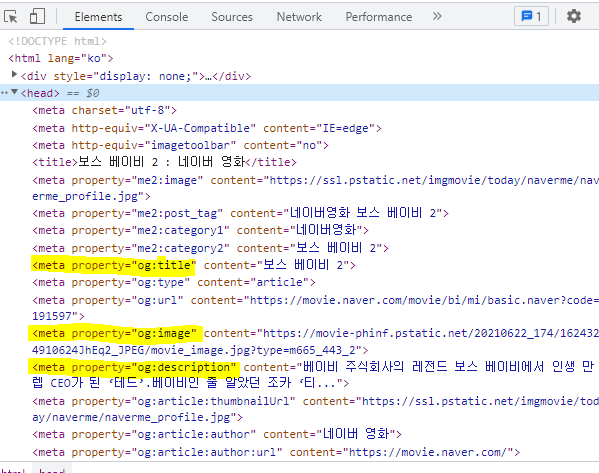599x473 pixels.
Task: Select the DOCTYPE html line
Action: click(x=58, y=41)
